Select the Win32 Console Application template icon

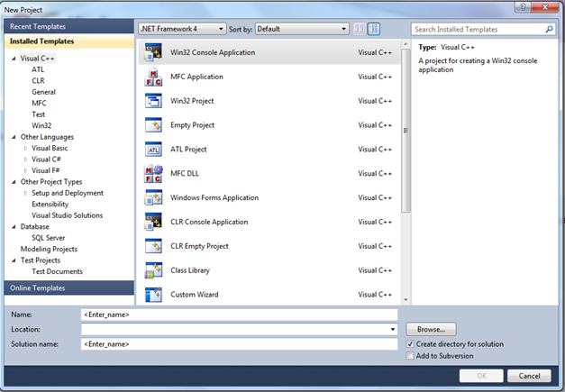click(153, 53)
